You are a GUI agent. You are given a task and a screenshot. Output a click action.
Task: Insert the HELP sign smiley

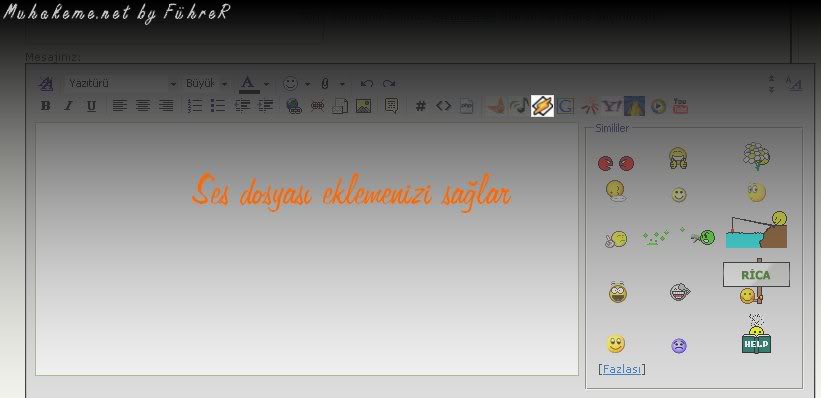[756, 335]
